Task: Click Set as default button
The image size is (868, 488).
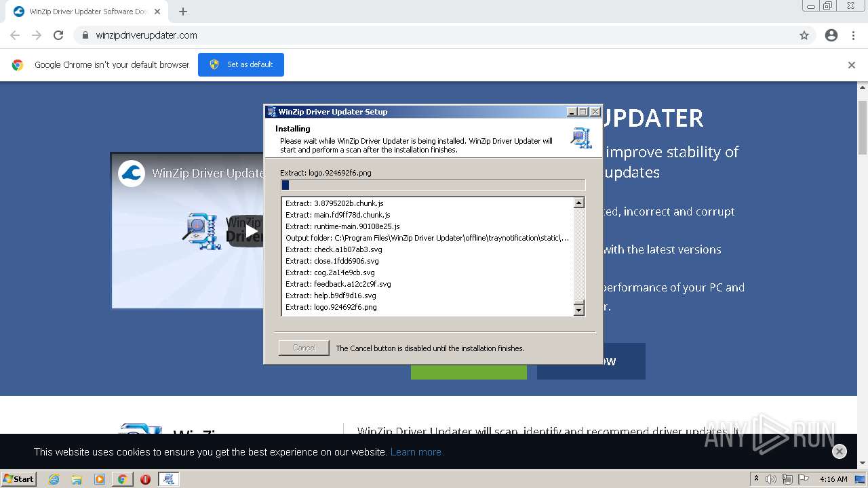Action: 241,64
